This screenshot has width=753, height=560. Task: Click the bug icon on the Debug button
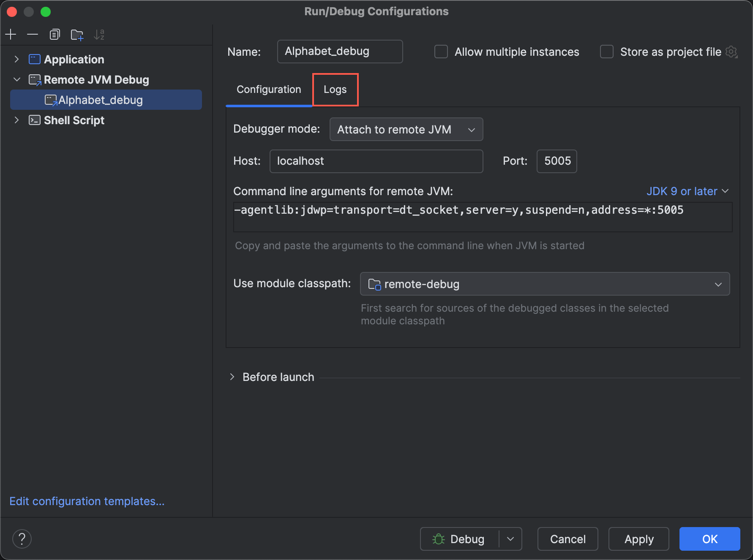(x=438, y=539)
